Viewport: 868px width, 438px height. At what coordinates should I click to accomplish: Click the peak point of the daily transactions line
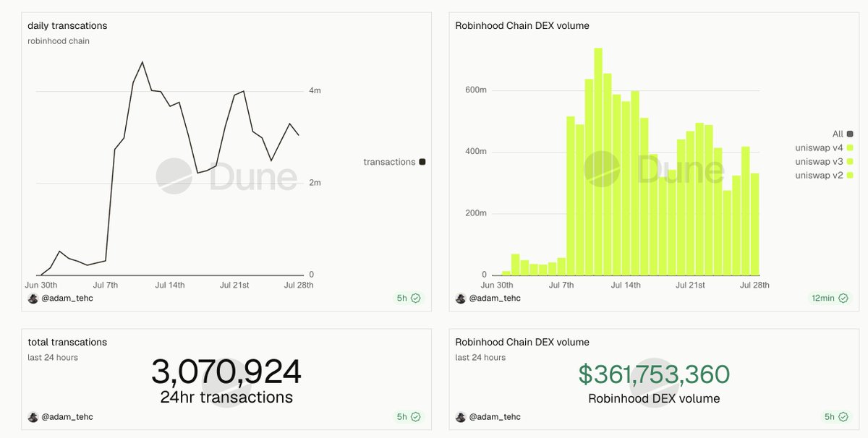(x=142, y=62)
